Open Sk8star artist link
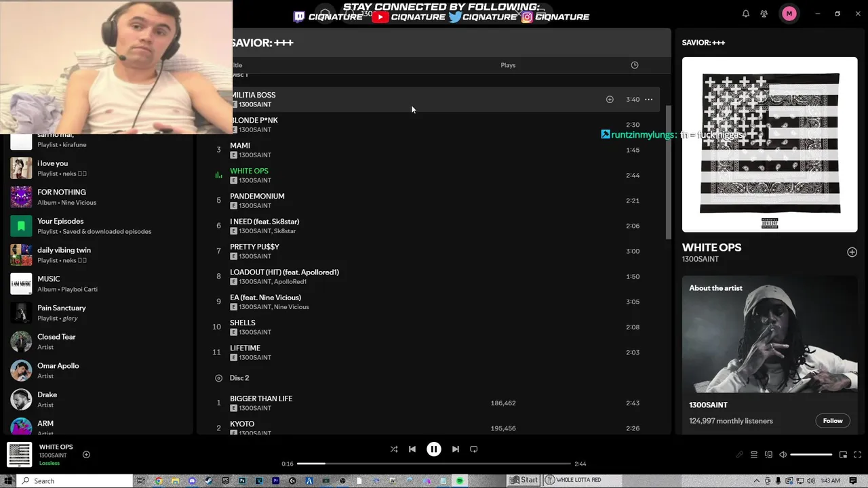The width and height of the screenshot is (868, 488). coord(285,231)
